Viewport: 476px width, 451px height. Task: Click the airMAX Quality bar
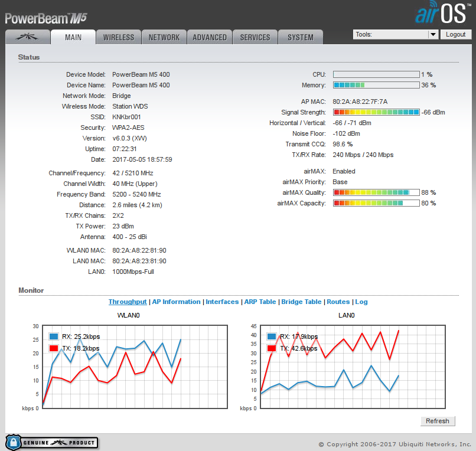pyautogui.click(x=376, y=192)
